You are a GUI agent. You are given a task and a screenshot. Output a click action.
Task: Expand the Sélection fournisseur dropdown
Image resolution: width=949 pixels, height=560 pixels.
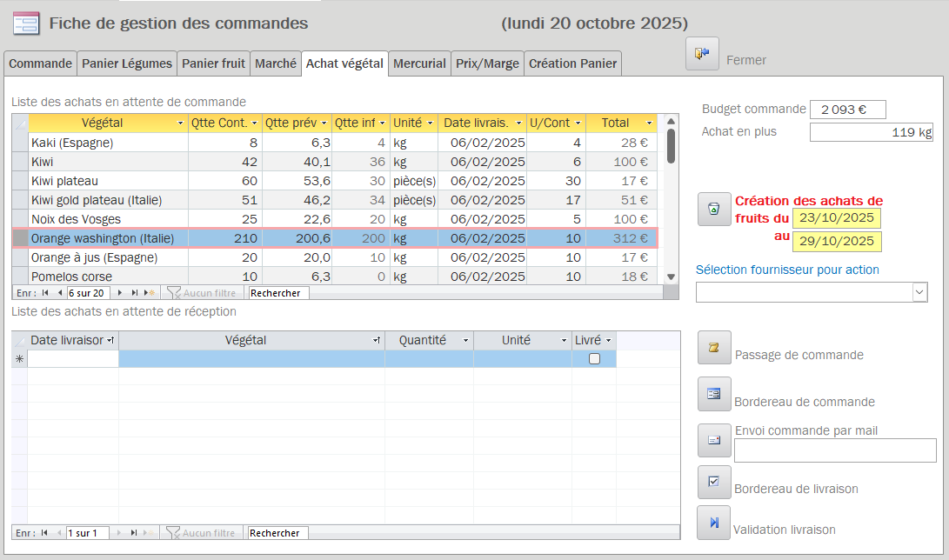[x=919, y=293]
